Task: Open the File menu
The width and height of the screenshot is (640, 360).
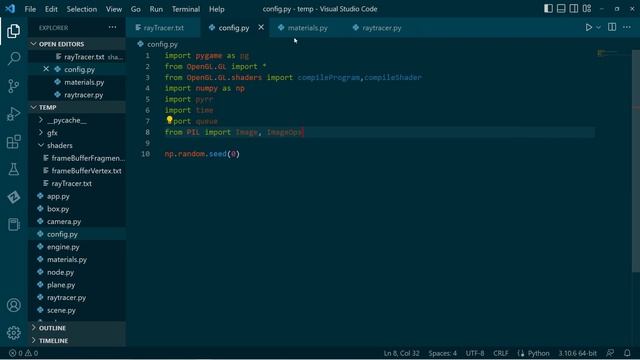Action: click(30, 9)
